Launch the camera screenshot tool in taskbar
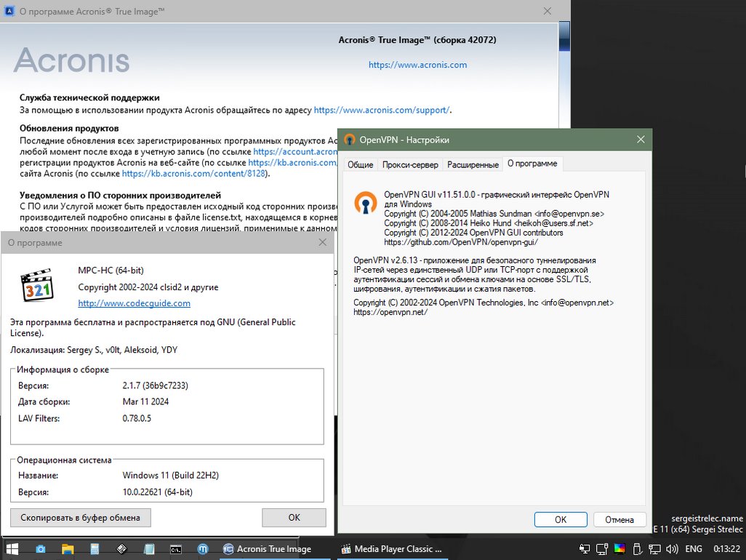The width and height of the screenshot is (746, 560). click(x=41, y=549)
